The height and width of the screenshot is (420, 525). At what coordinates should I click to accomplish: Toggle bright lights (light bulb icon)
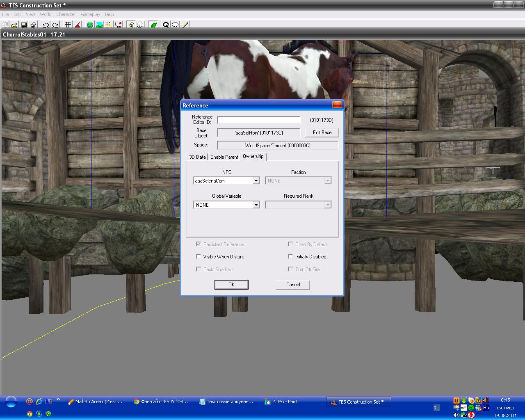131,25
